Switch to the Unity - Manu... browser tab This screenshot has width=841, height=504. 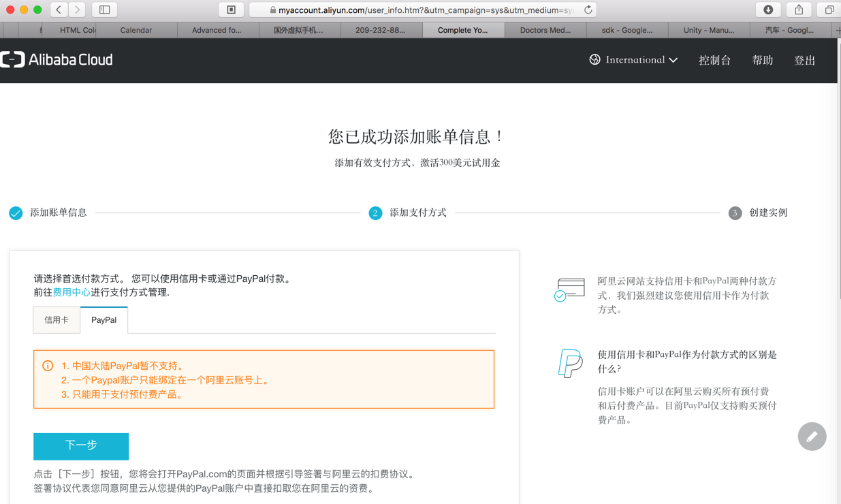tap(709, 30)
